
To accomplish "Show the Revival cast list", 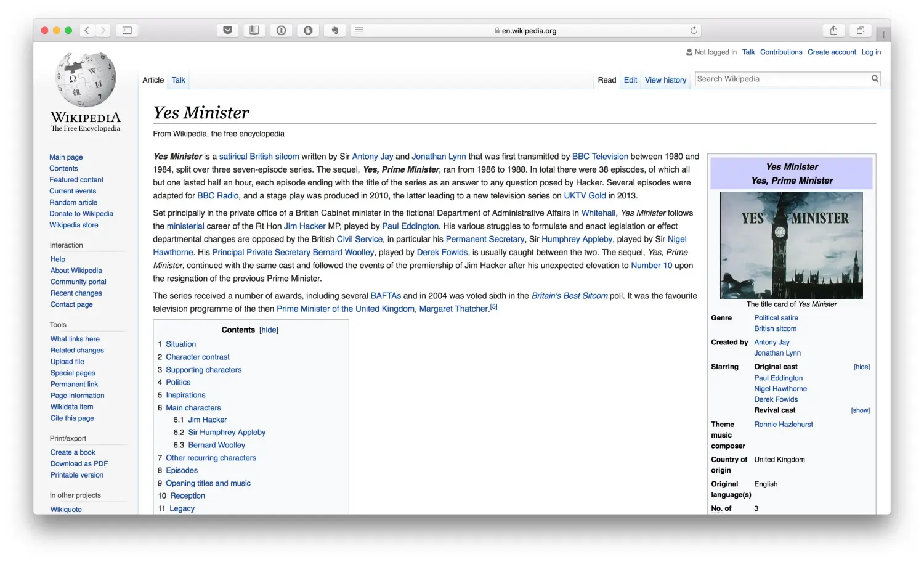I will click(860, 410).
